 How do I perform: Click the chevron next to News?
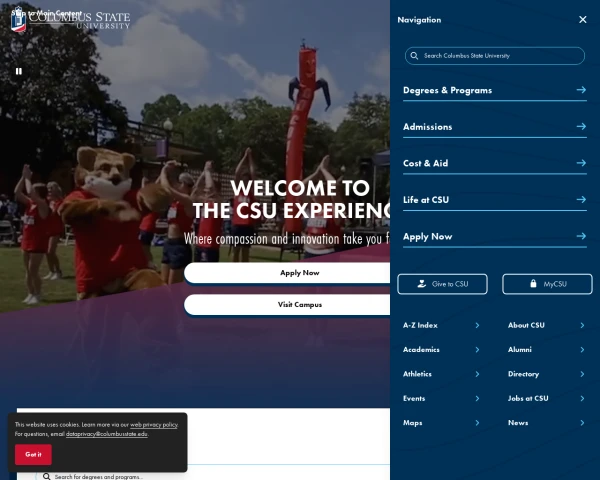click(x=582, y=423)
